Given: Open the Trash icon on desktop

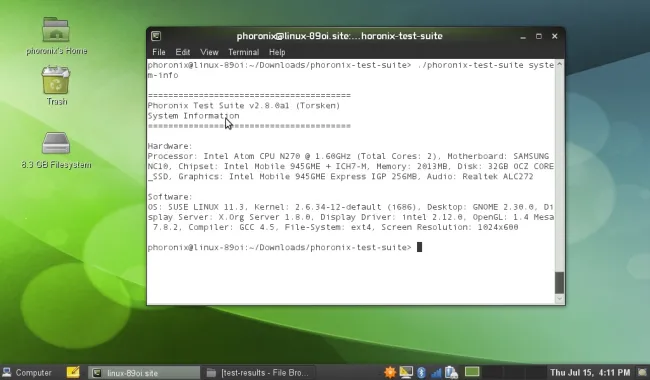Looking at the screenshot, I should click(x=56, y=80).
